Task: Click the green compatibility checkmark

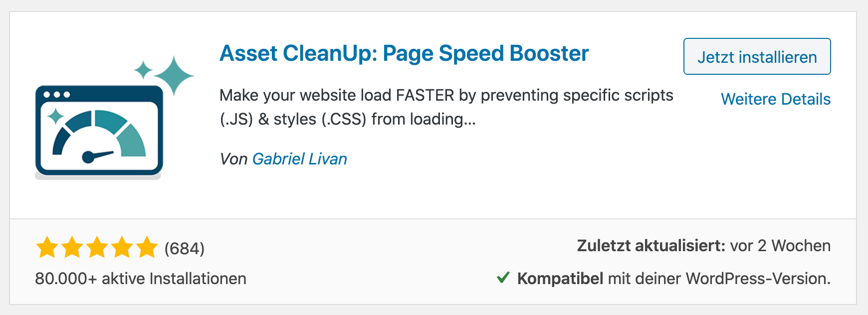Action: click(x=503, y=278)
